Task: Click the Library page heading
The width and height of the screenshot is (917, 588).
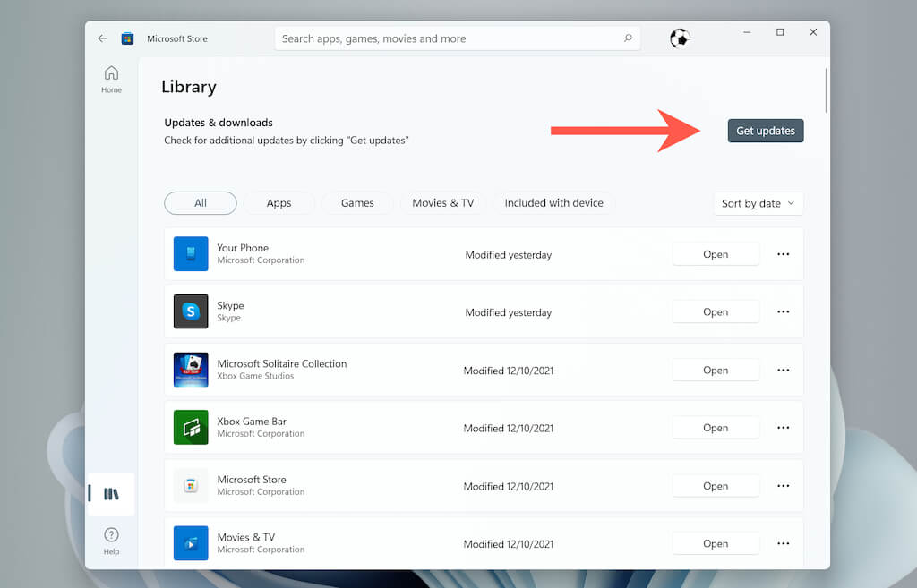Action: tap(189, 87)
